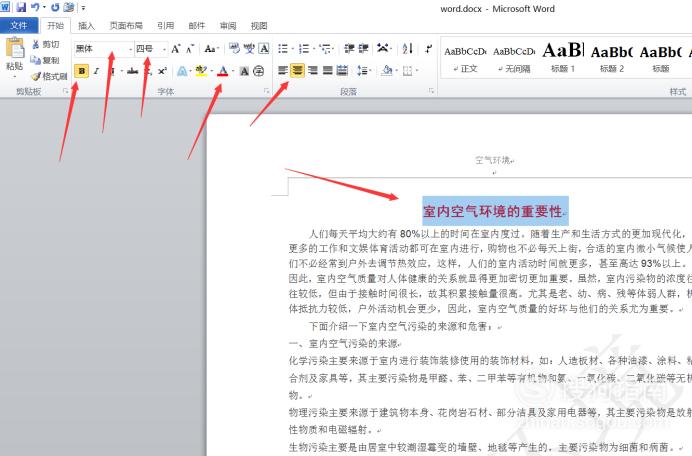Click the Grow Font icon
Viewport: 692px width, 456px height.
pos(176,49)
